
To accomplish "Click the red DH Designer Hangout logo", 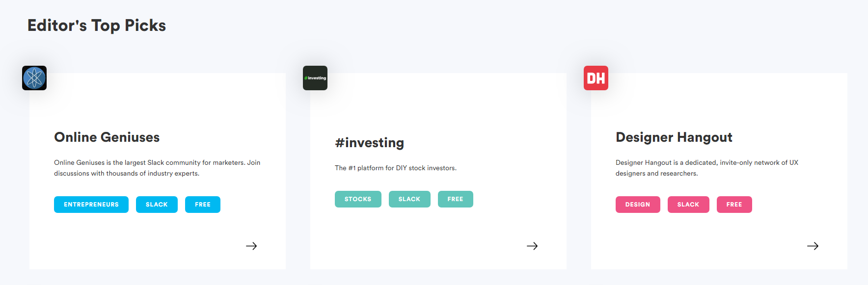I will (x=596, y=78).
